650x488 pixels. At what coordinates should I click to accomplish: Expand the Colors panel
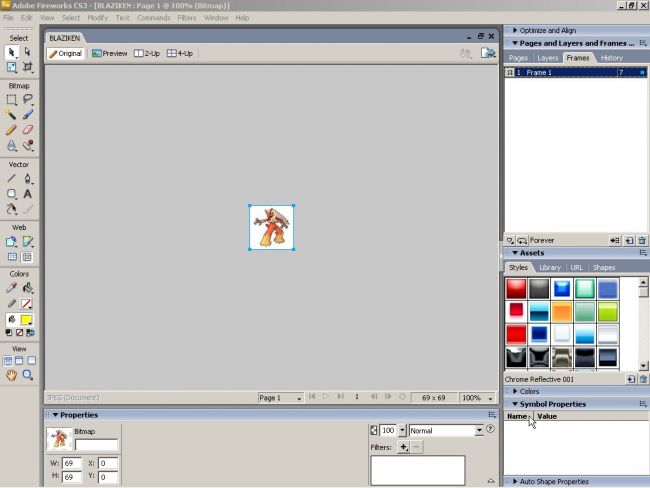pos(515,391)
